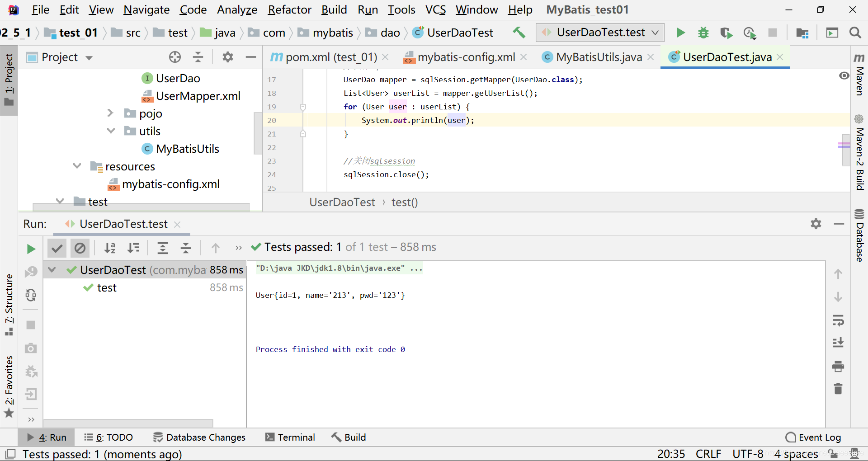
Task: Click the test tree horizontal scrollbar
Action: click(128, 423)
